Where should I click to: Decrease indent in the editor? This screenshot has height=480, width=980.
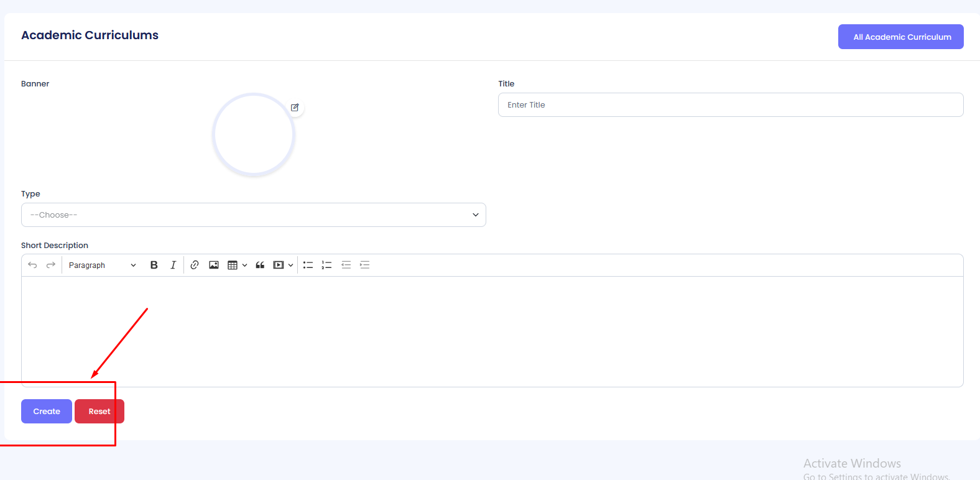[346, 265]
